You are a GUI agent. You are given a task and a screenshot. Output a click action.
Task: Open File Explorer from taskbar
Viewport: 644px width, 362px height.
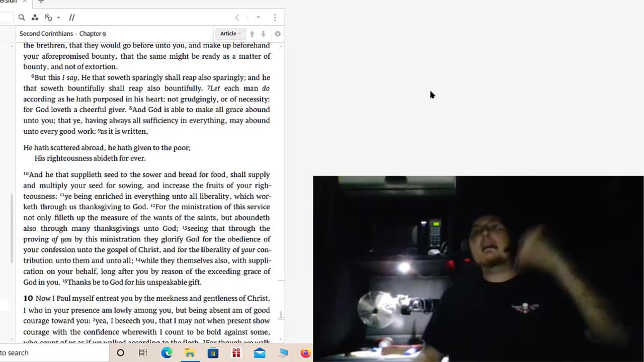[190, 353]
